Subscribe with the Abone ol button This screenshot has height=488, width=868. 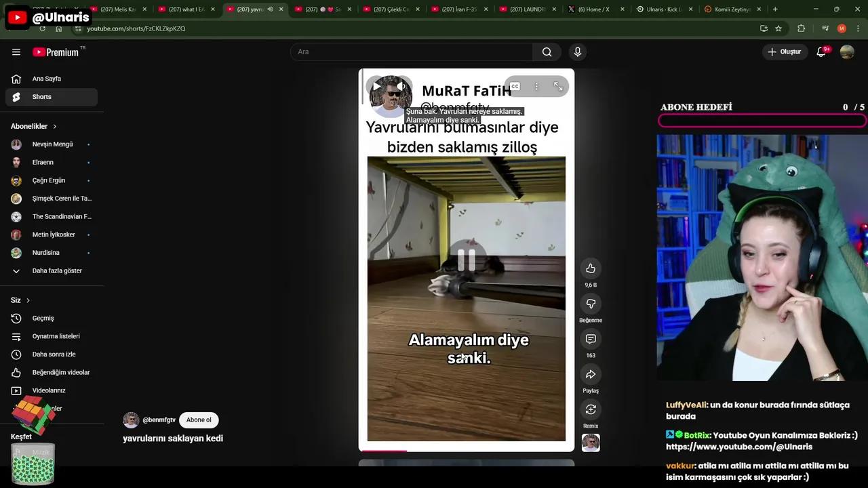pos(199,420)
